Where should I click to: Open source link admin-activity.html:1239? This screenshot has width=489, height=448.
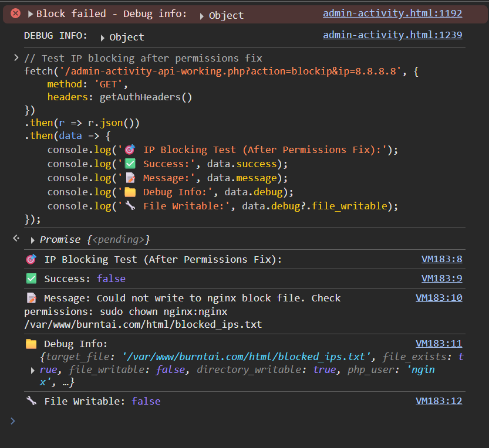coord(392,35)
